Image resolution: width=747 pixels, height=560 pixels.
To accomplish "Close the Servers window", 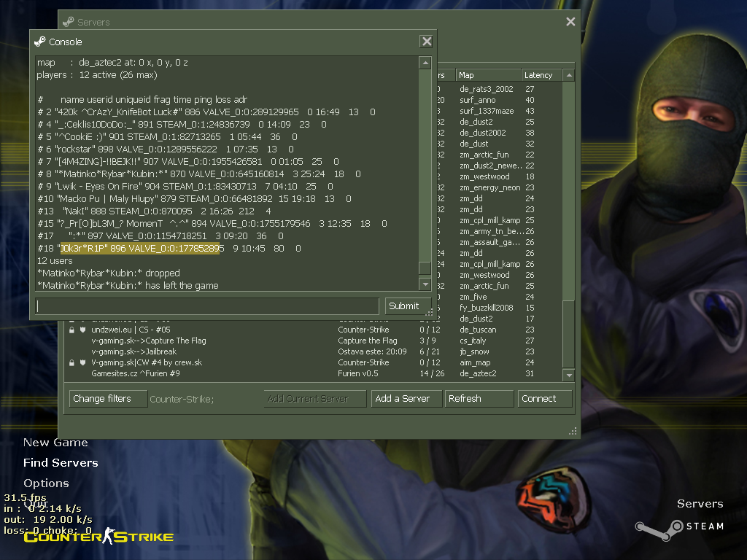I will pos(570,21).
